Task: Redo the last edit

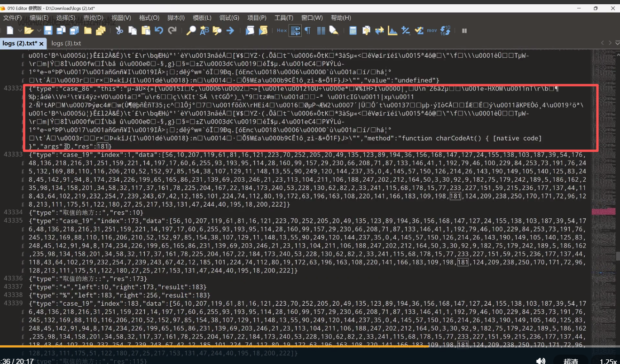Action: pyautogui.click(x=172, y=31)
